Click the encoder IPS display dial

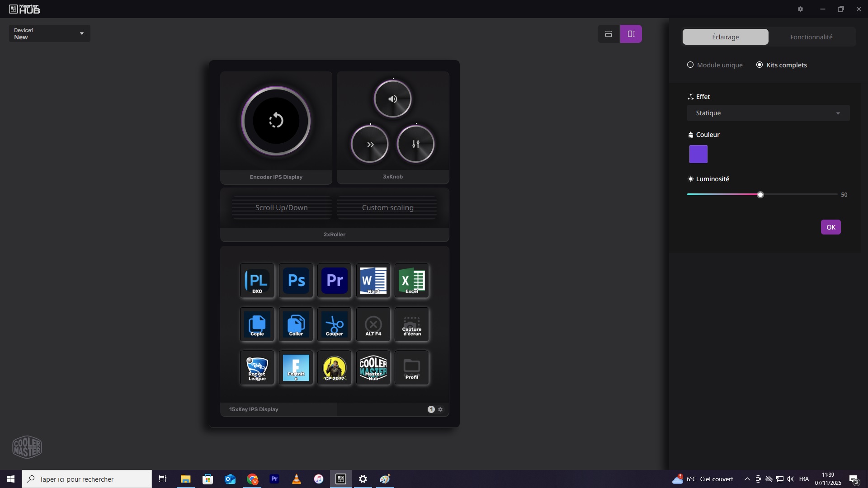point(276,121)
